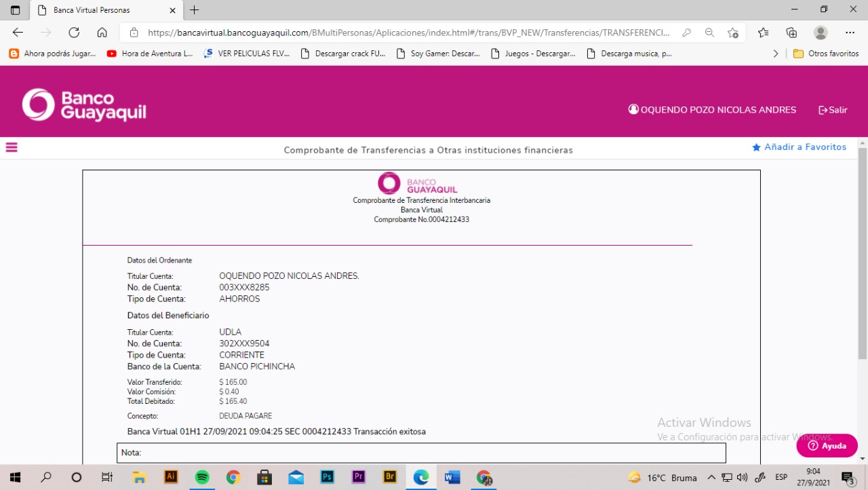Screen dimensions: 868x490
Task: Open the Ayuda help button
Action: pos(827,446)
